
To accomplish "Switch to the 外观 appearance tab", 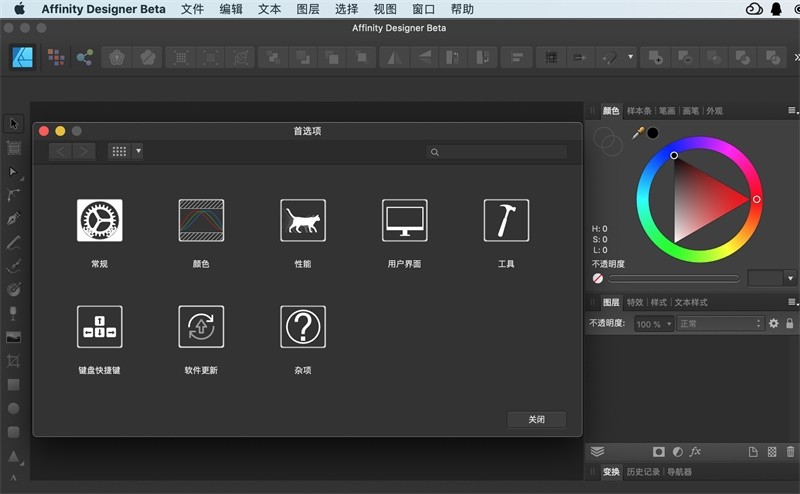I will pos(714,111).
